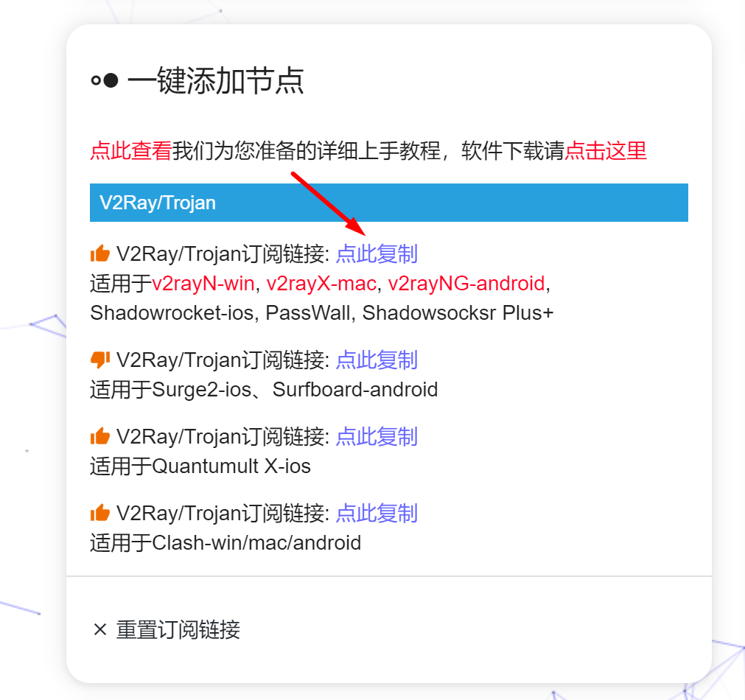Click the thumbs-up icon above the Clash line
The image size is (745, 700).
point(99,513)
